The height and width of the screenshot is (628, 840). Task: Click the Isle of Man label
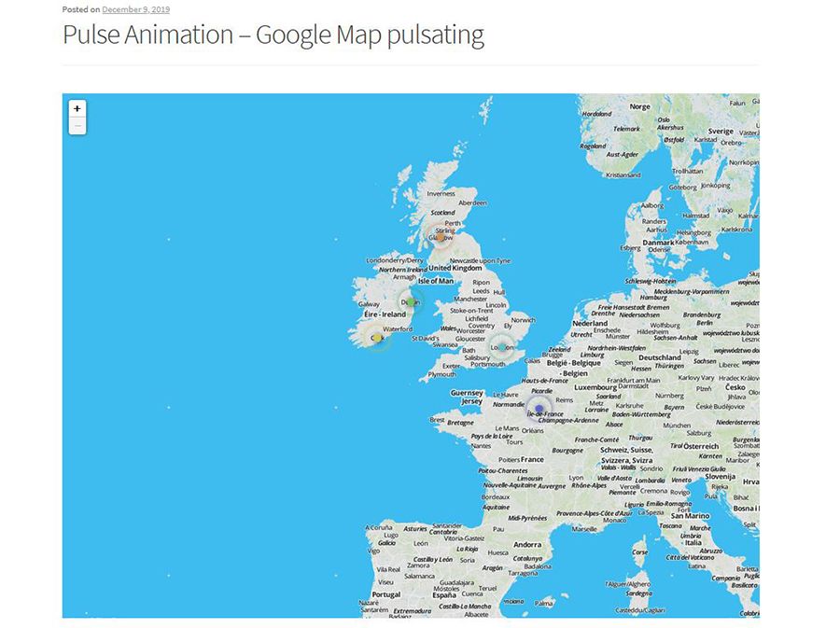tap(436, 281)
